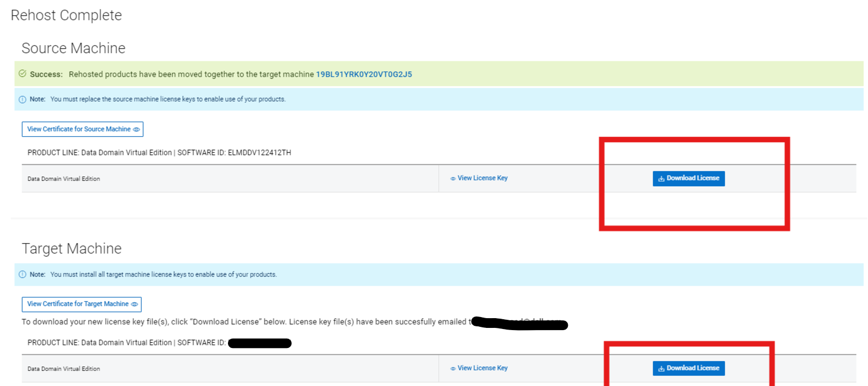This screenshot has width=868, height=386.
Task: Download License for the Target Machine product
Action: click(x=688, y=368)
